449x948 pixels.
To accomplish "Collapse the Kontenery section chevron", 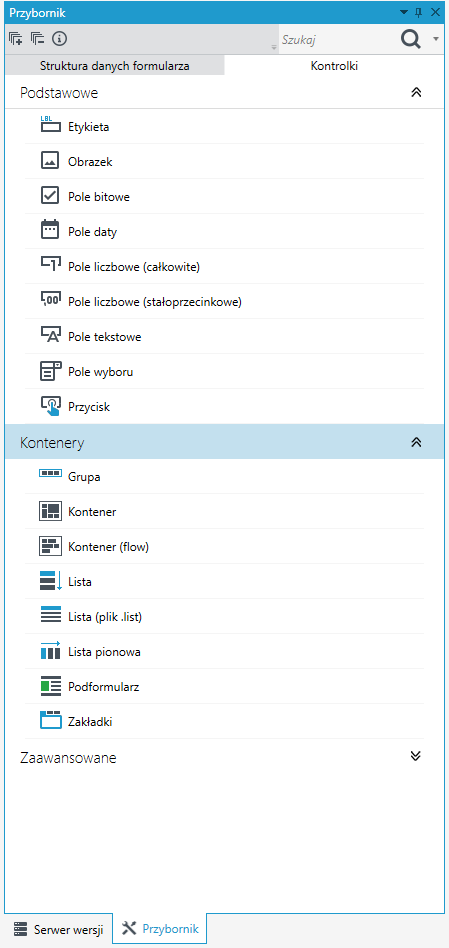I will (415, 442).
